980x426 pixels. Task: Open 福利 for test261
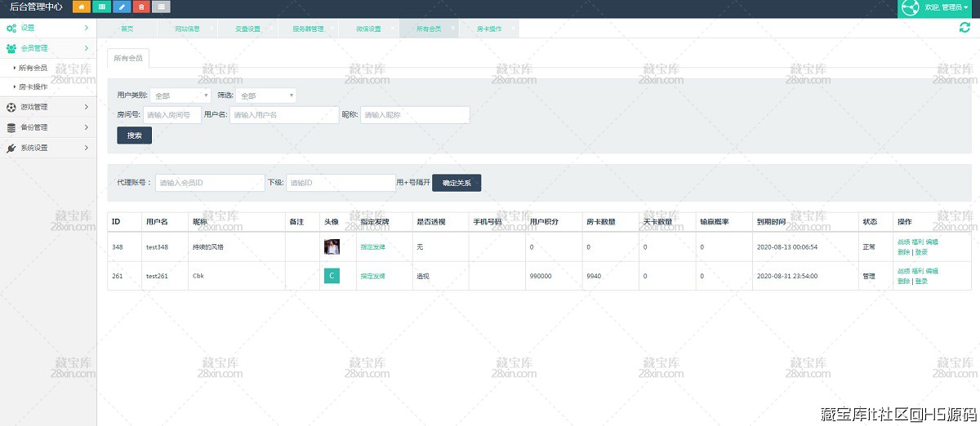pyautogui.click(x=917, y=271)
